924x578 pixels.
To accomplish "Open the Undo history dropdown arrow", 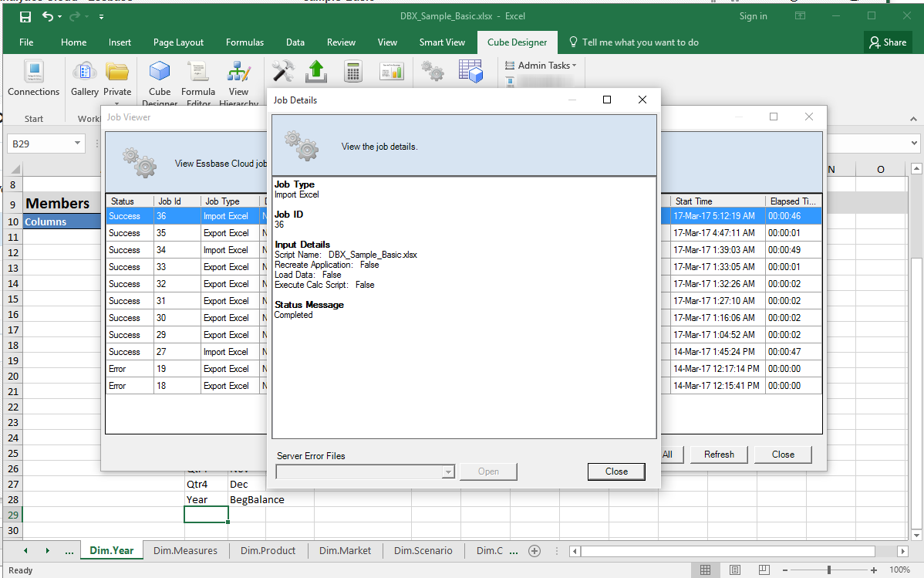I will click(59, 17).
